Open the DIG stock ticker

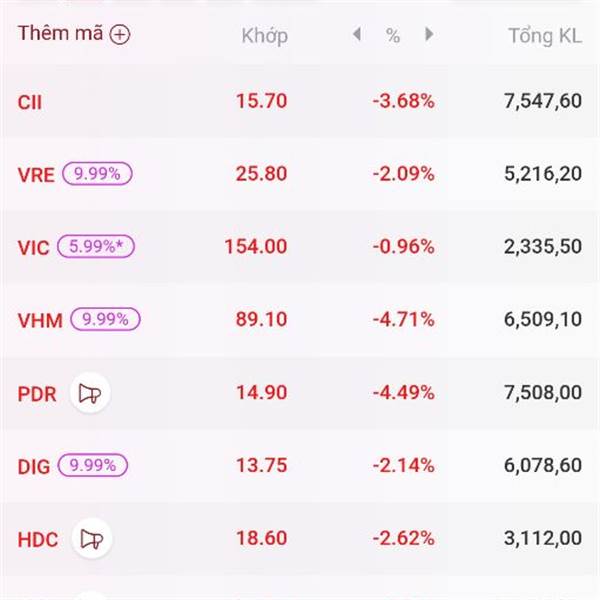[33, 466]
